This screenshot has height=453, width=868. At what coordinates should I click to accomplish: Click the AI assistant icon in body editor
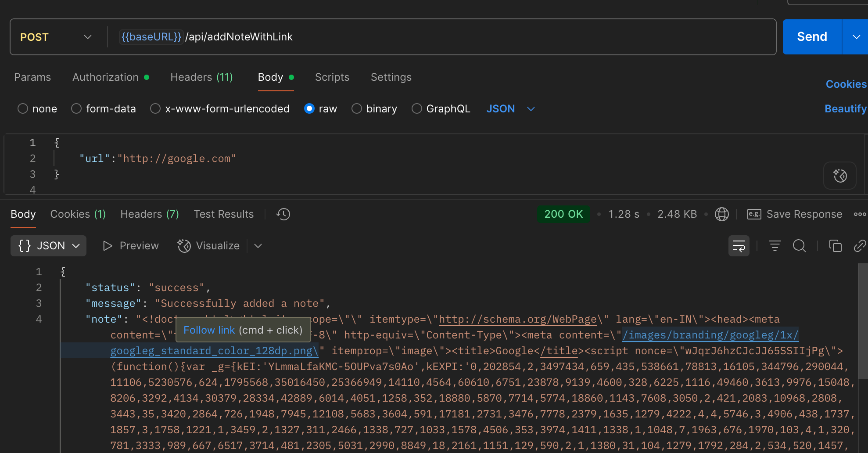click(x=840, y=176)
